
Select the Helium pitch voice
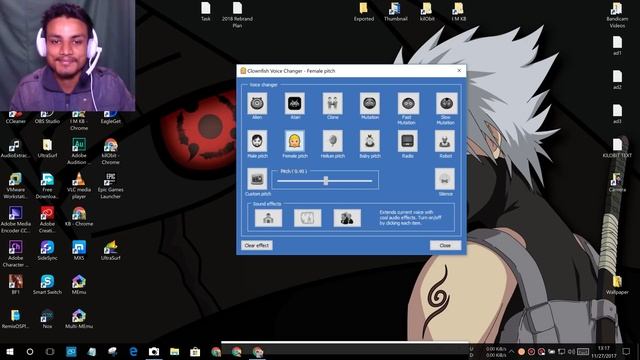(x=333, y=141)
